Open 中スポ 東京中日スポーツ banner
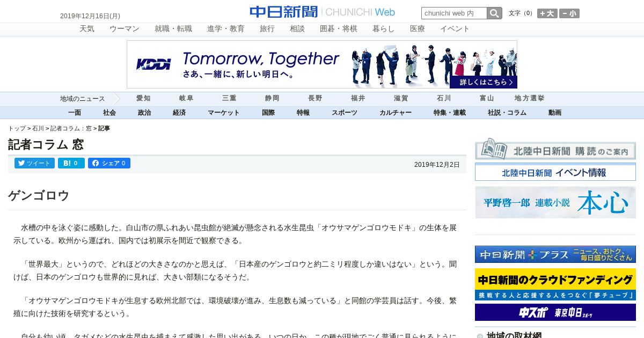The height and width of the screenshot is (338, 644). [555, 312]
